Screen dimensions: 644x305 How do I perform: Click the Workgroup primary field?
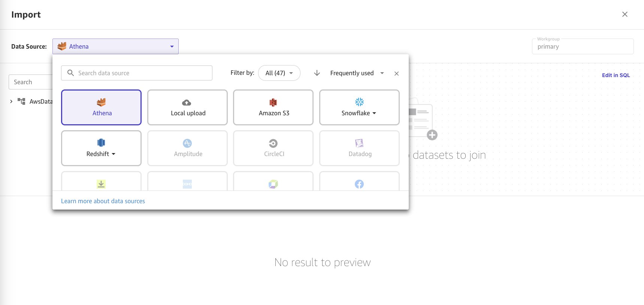tap(583, 46)
